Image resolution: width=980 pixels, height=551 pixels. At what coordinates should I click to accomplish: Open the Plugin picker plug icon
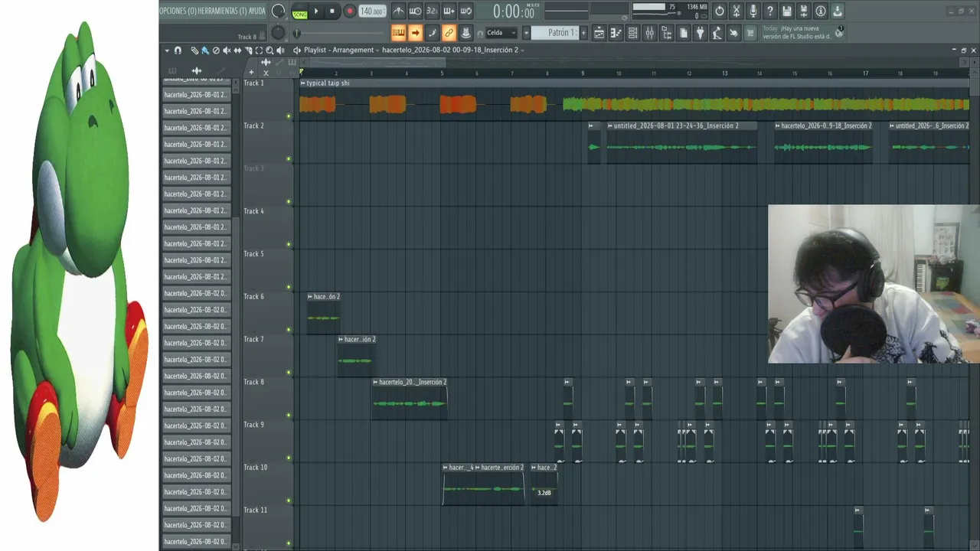click(x=700, y=33)
